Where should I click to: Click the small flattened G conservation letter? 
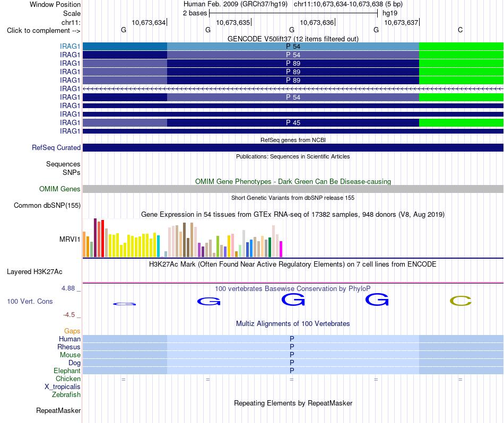click(x=124, y=304)
